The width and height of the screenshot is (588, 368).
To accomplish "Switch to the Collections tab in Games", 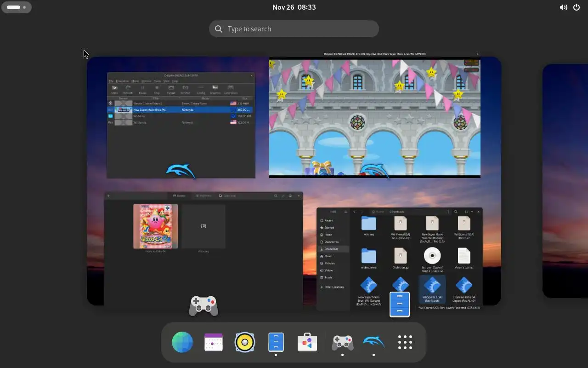I will [227, 196].
